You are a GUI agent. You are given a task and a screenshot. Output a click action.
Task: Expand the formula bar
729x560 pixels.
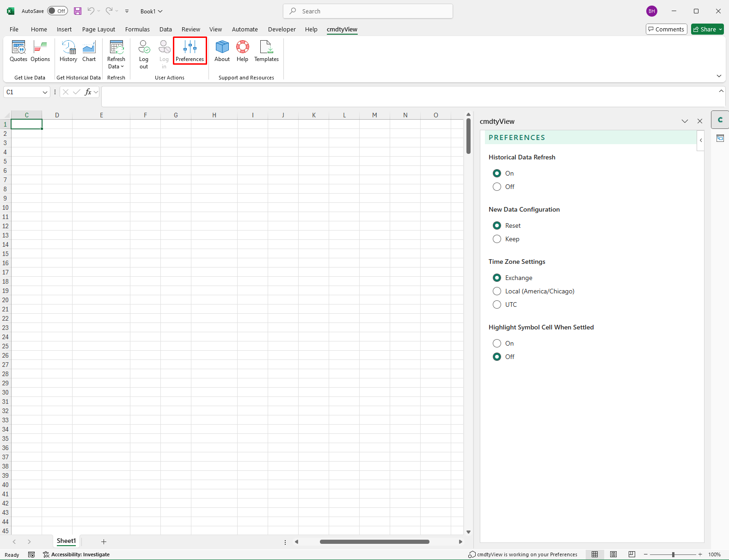(x=721, y=91)
